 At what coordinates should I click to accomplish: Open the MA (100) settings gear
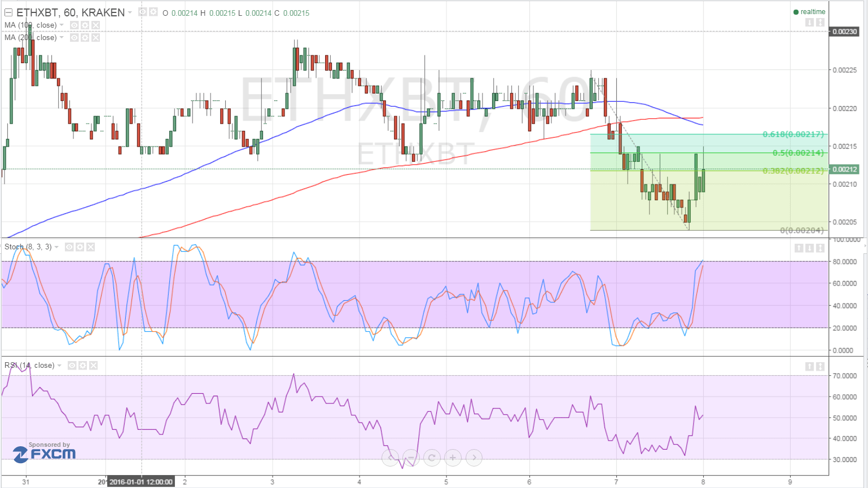point(85,25)
